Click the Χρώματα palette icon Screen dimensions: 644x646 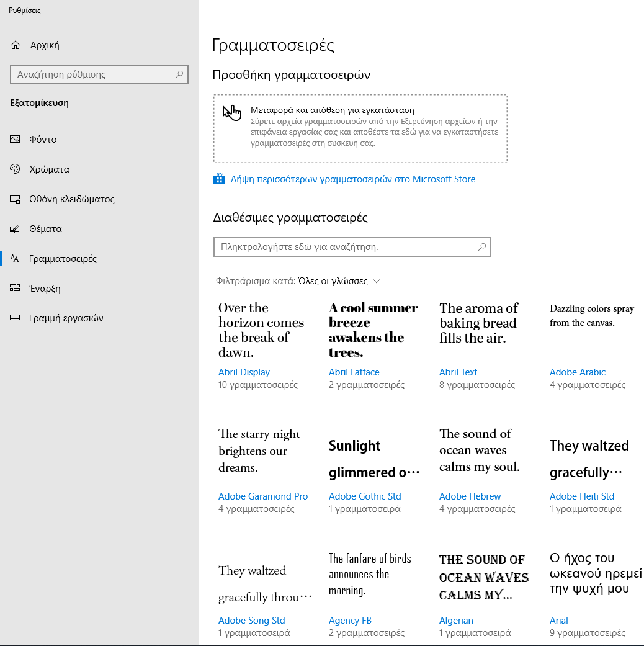pyautogui.click(x=15, y=169)
